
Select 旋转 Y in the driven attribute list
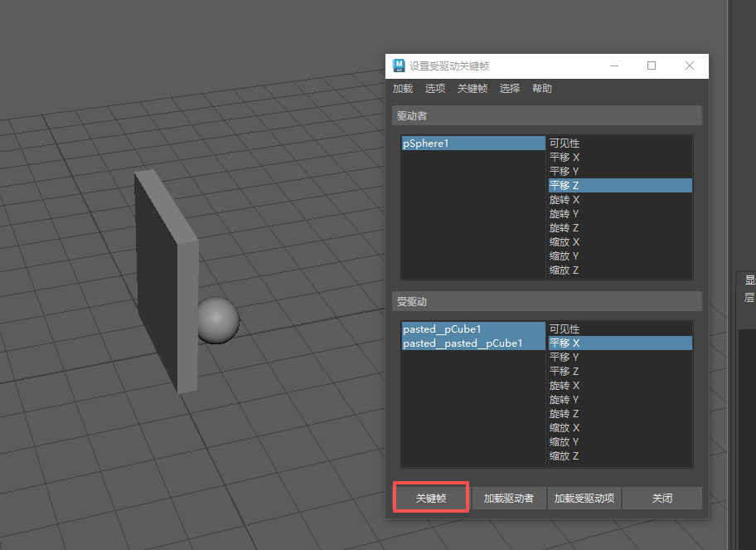click(x=621, y=400)
